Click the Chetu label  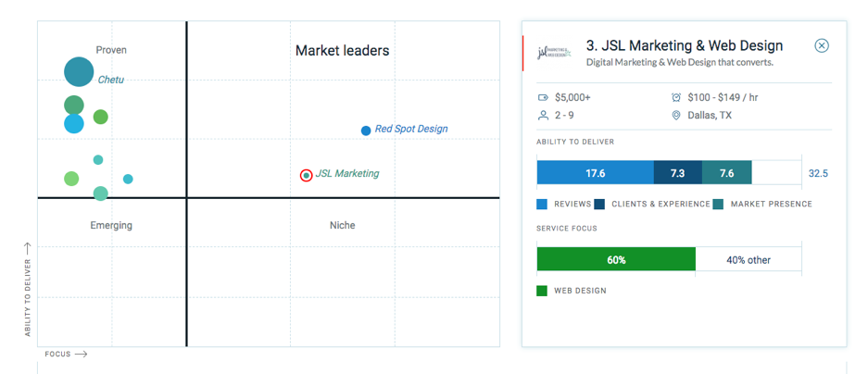tap(111, 81)
